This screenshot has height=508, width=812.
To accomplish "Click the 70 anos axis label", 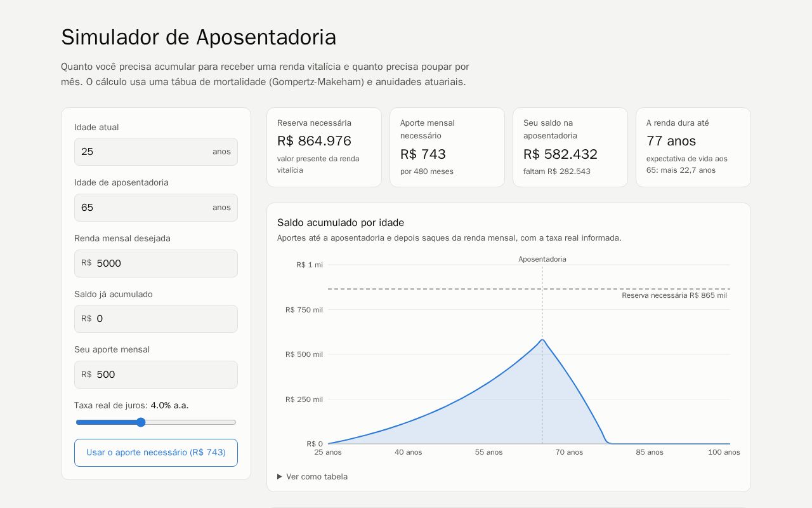I will 569,452.
